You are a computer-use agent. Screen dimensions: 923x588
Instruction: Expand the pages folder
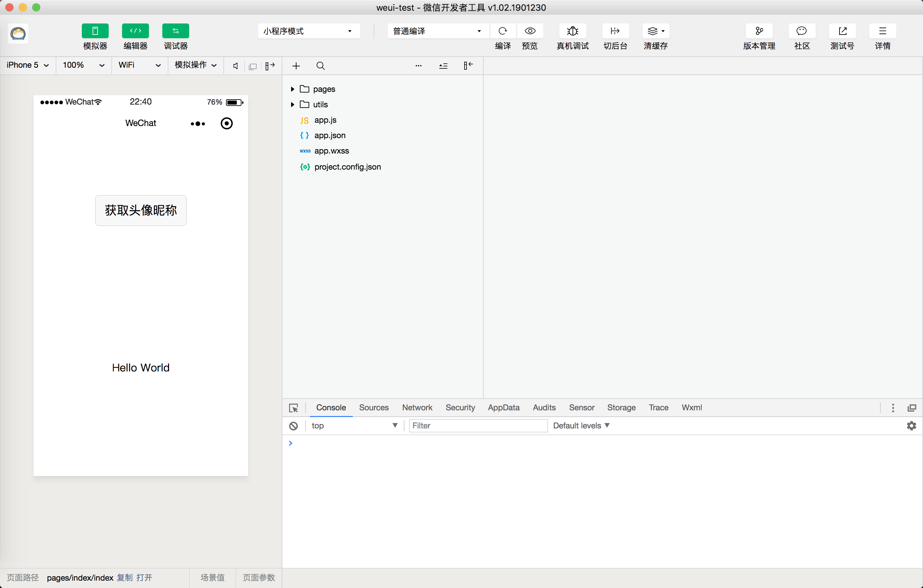pos(292,89)
